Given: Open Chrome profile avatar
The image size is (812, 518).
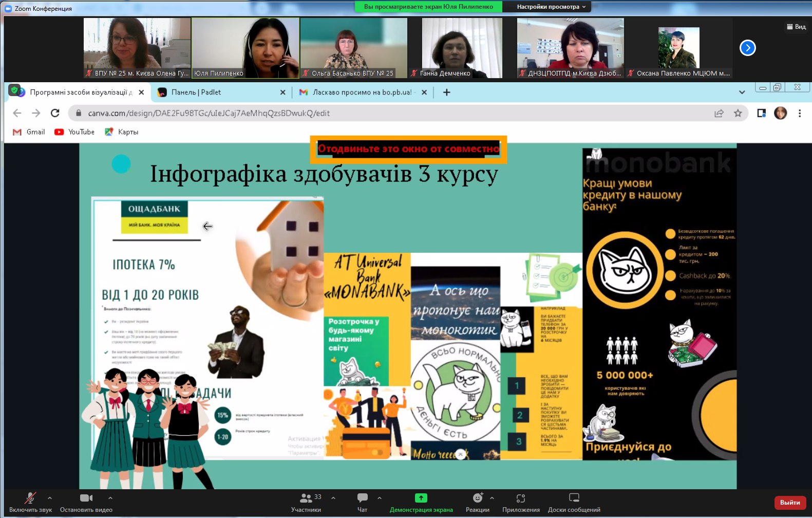Looking at the screenshot, I should click(780, 113).
